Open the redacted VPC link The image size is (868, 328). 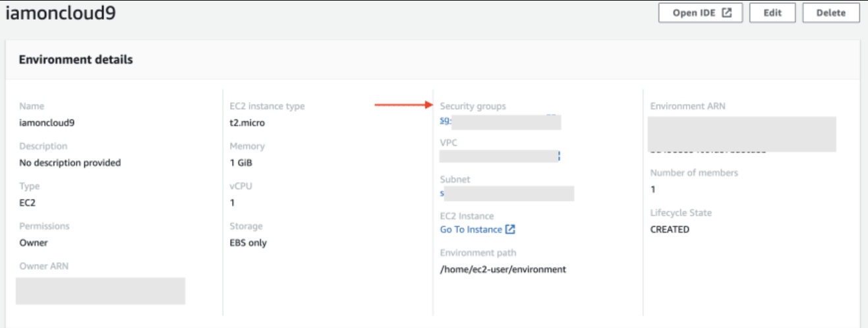click(499, 156)
